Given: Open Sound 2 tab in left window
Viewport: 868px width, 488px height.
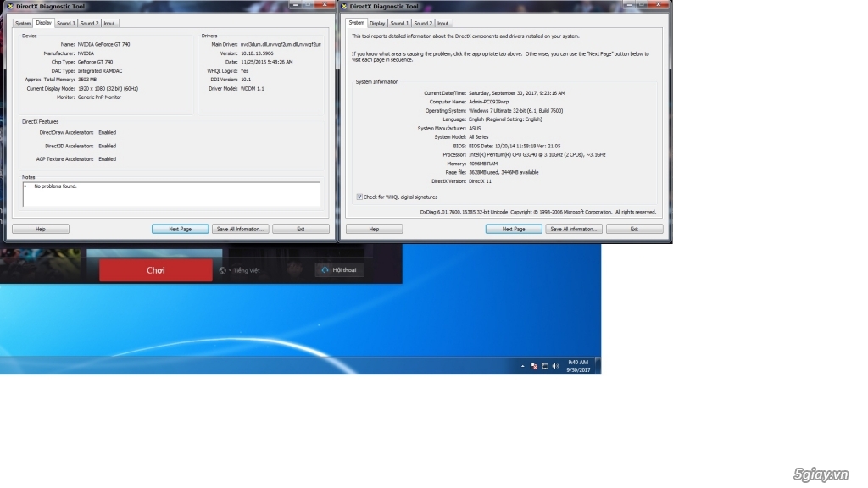Looking at the screenshot, I should [x=89, y=24].
